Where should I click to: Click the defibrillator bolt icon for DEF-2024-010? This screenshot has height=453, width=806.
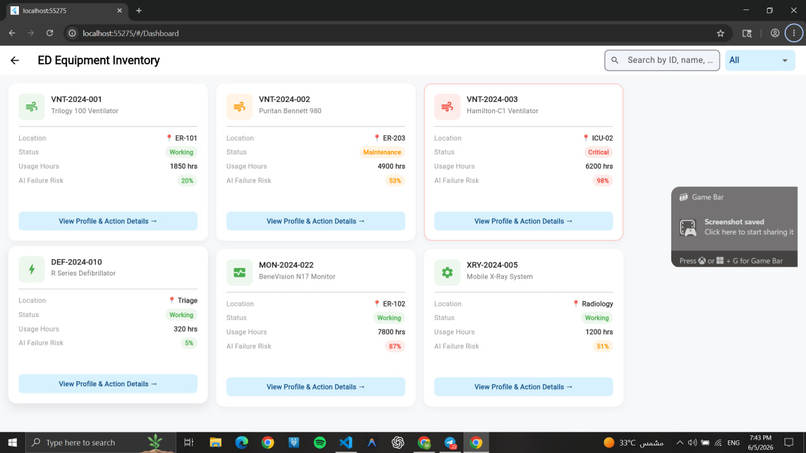click(x=32, y=269)
